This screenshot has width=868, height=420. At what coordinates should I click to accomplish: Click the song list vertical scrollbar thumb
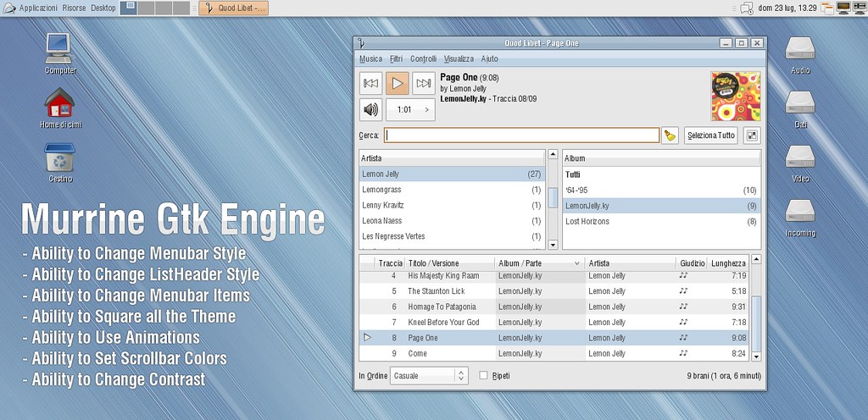756,322
